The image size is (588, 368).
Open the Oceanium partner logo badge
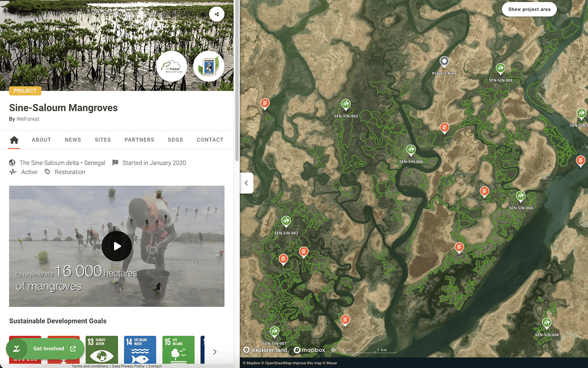click(x=209, y=67)
